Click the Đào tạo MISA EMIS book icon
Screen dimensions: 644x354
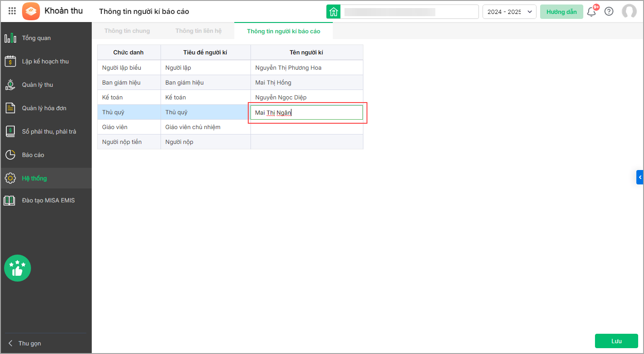tap(9, 201)
